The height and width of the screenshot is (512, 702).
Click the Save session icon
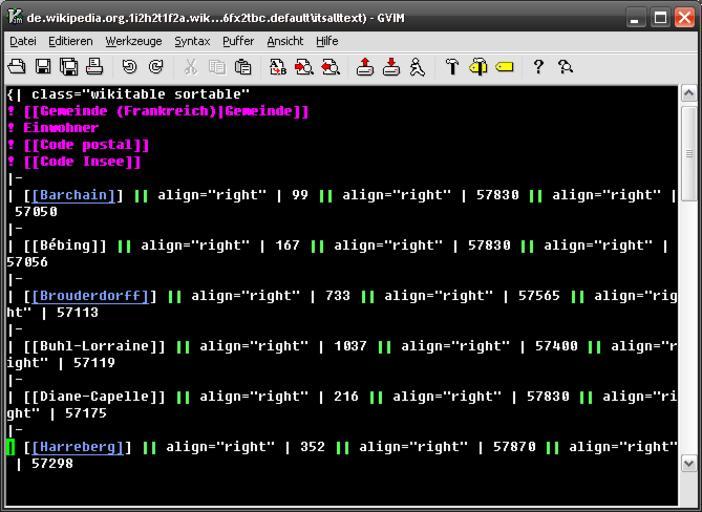point(391,67)
